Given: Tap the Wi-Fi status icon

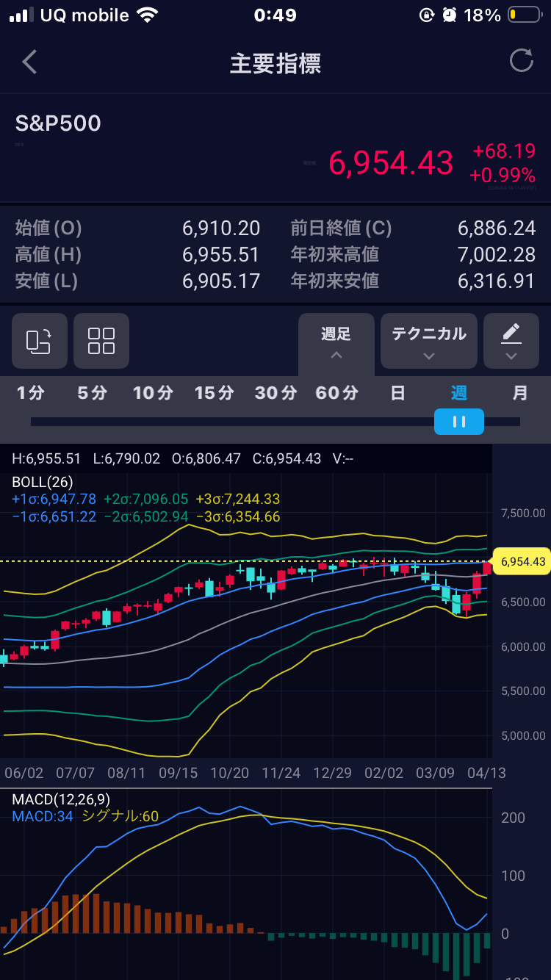Looking at the screenshot, I should click(x=148, y=15).
